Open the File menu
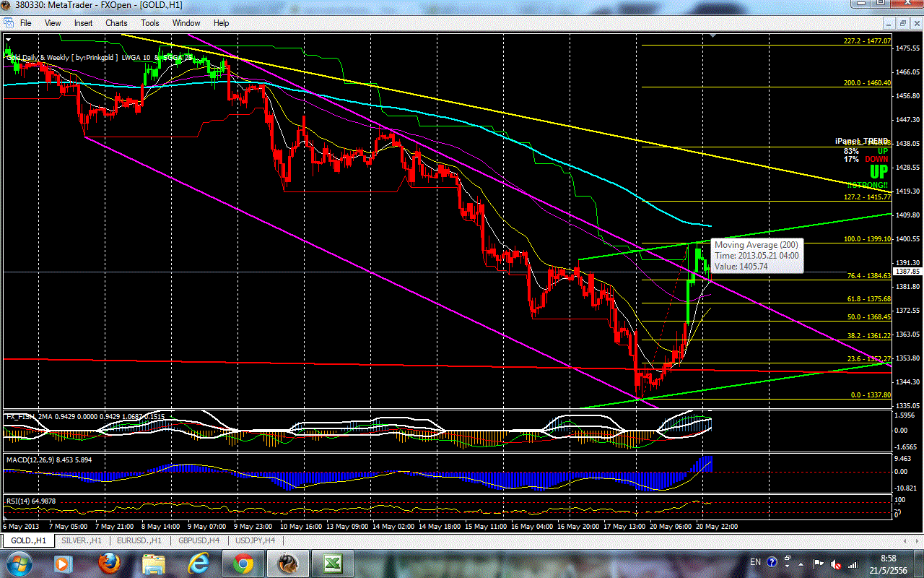This screenshot has height=578, width=924. 25,23
